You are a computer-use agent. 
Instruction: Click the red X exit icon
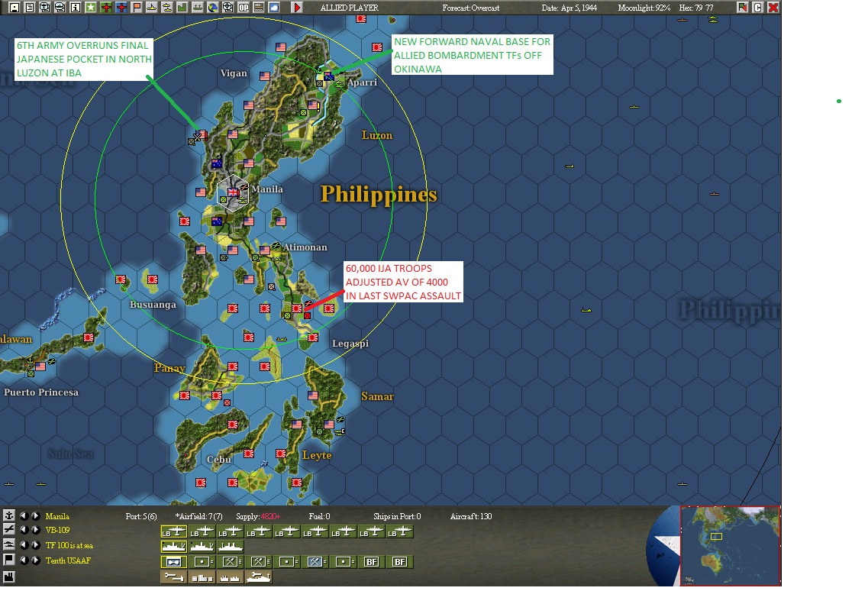(x=773, y=8)
